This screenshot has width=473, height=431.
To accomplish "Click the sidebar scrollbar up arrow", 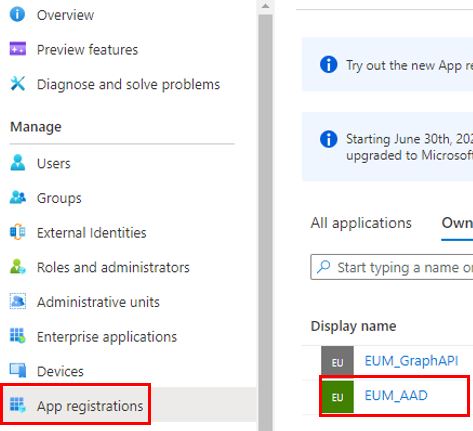I will click(265, 6).
